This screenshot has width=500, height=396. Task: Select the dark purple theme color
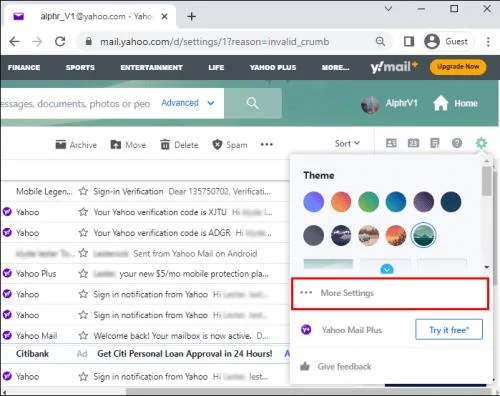pyautogui.click(x=423, y=202)
